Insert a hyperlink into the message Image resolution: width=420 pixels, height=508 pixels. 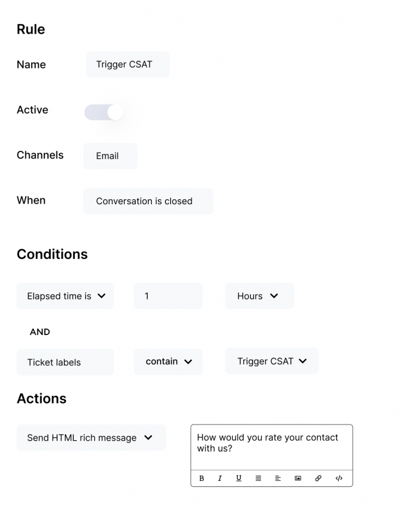(x=317, y=478)
